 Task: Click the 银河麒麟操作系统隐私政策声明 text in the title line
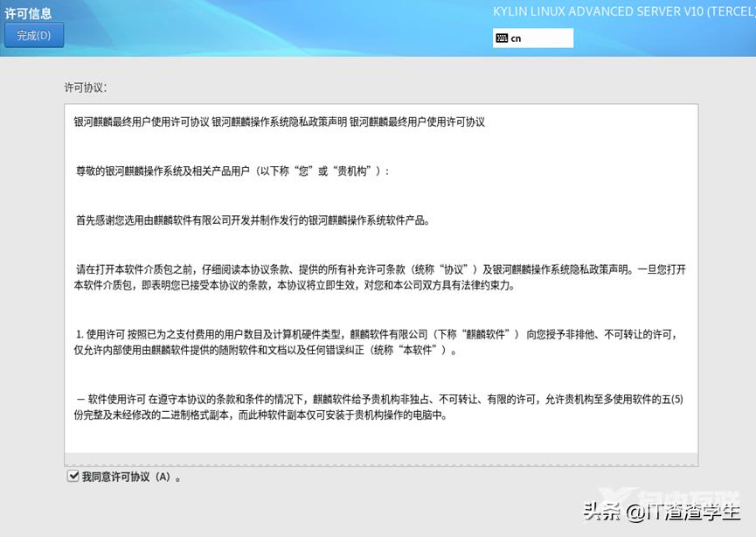click(x=278, y=122)
